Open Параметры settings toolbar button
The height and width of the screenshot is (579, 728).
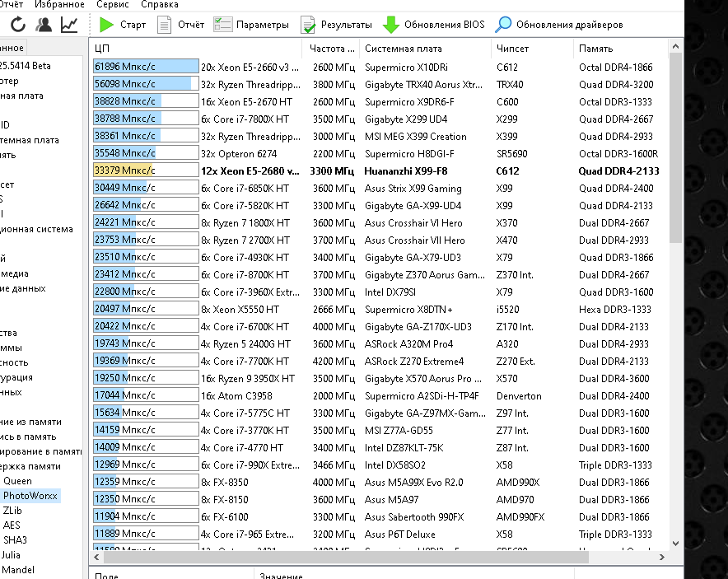pos(250,25)
